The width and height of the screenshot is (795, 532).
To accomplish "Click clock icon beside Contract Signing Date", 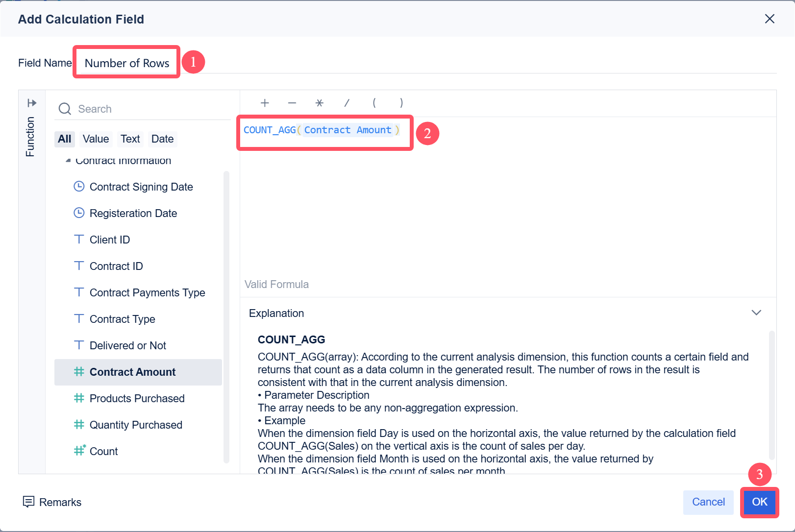I will pyautogui.click(x=79, y=187).
